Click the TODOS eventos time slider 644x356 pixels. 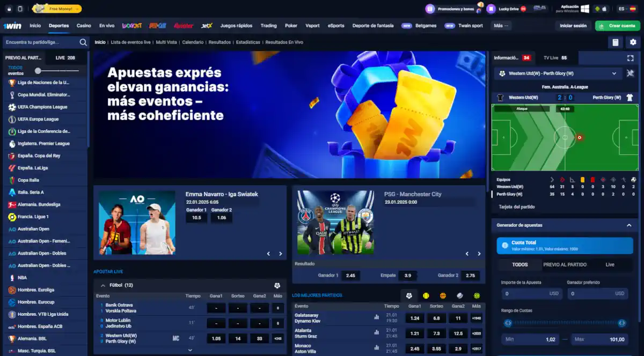[x=57, y=71]
